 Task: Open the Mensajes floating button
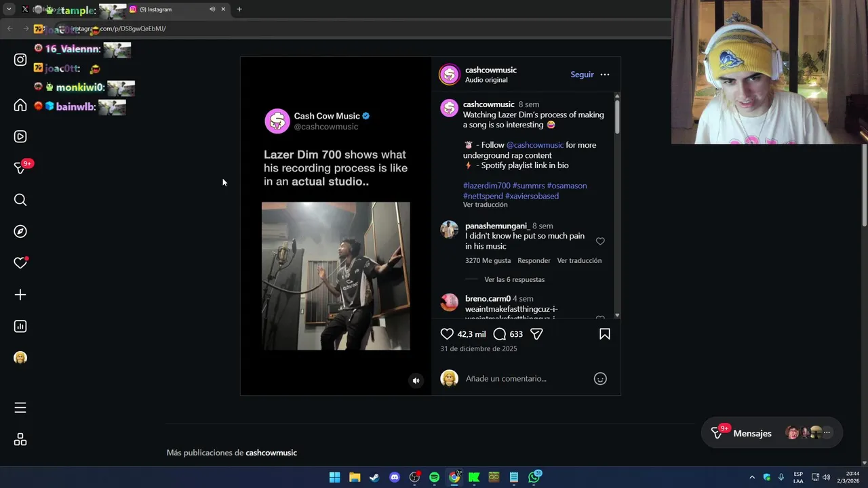[772, 433]
